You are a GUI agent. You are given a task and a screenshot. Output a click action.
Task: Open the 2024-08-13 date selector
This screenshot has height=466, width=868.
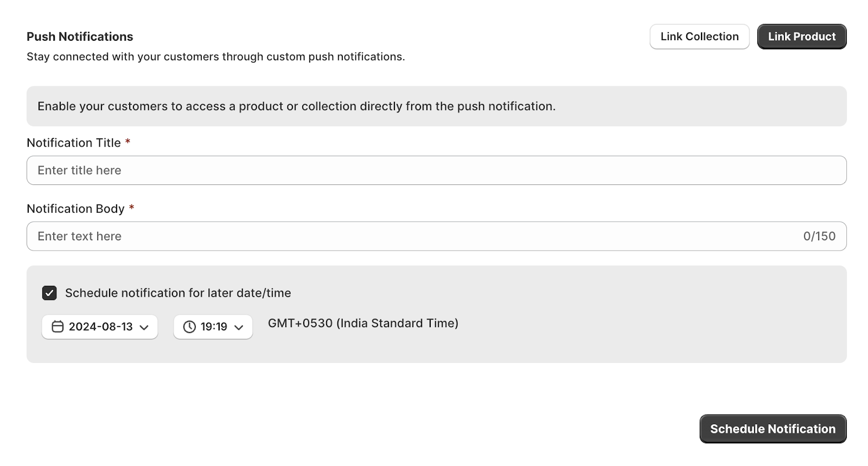[x=100, y=327]
